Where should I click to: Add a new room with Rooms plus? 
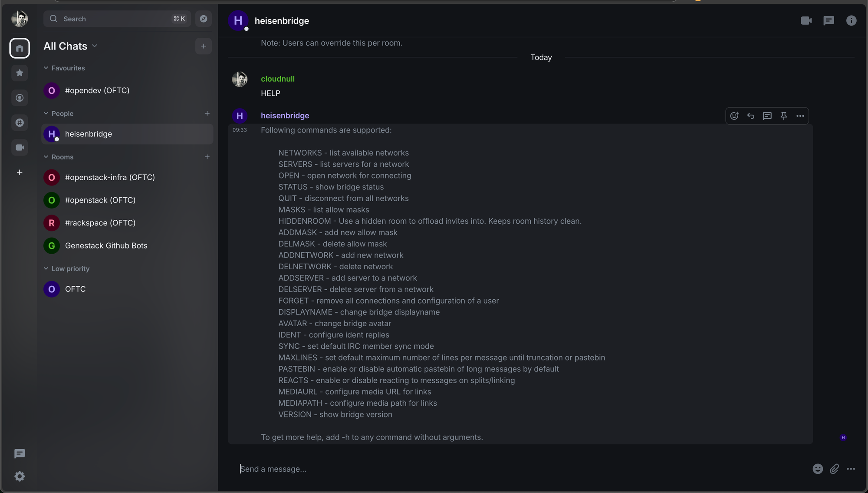pyautogui.click(x=207, y=157)
